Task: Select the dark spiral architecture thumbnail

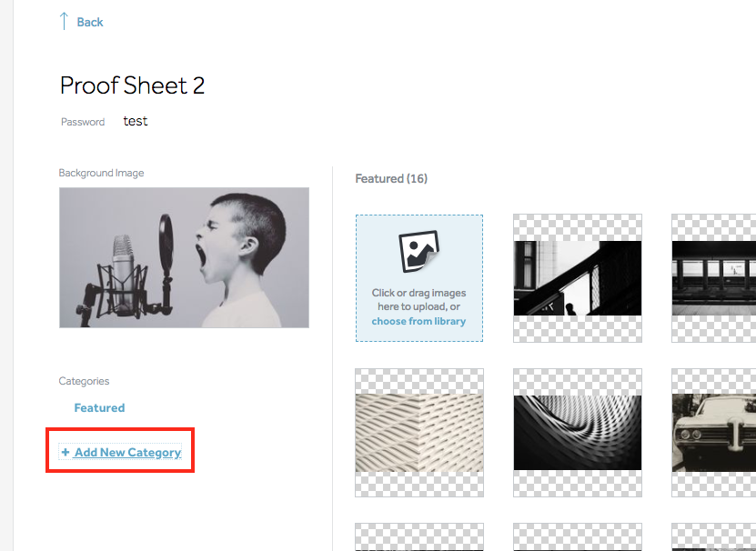Action: (x=577, y=432)
